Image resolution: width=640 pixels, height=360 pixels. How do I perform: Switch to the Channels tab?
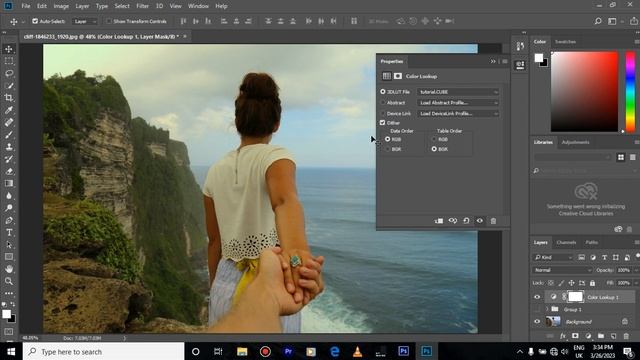566,242
